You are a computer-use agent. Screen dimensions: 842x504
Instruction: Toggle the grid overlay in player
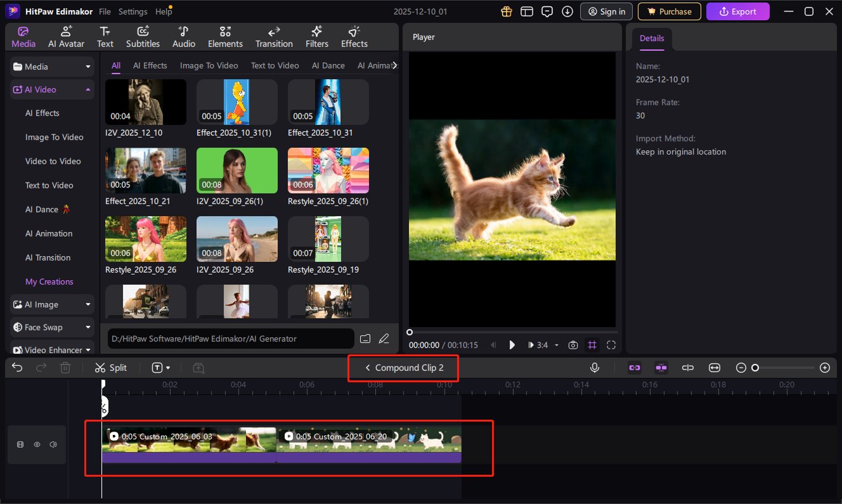pos(592,345)
